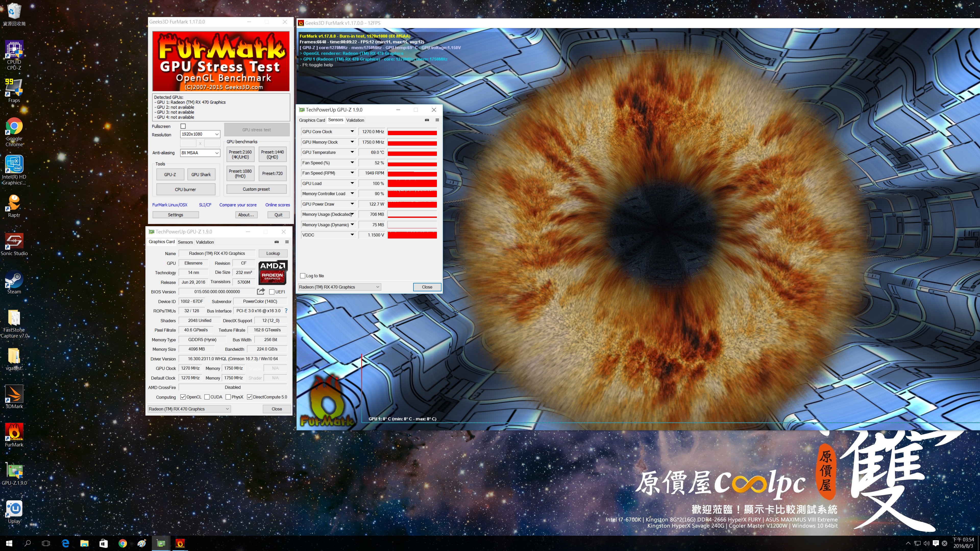This screenshot has height=551, width=980.
Task: Click the BIOS export share icon in GPU-Z
Action: pos(261,292)
